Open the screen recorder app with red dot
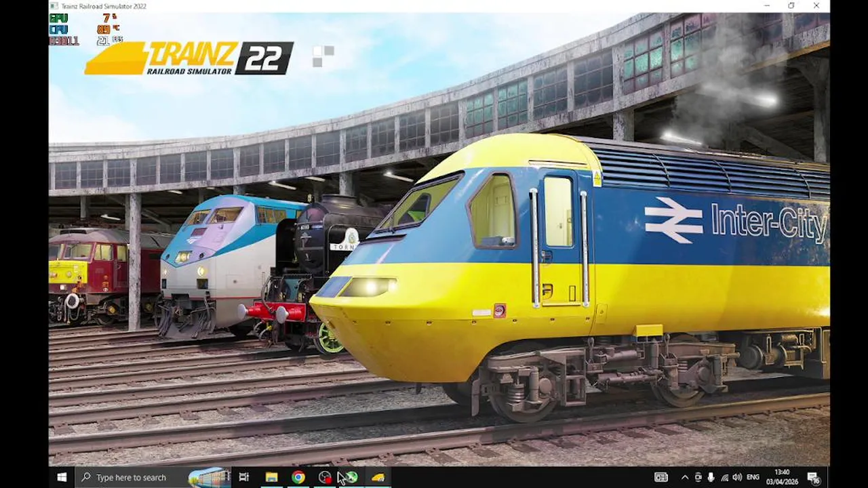 coord(325,477)
